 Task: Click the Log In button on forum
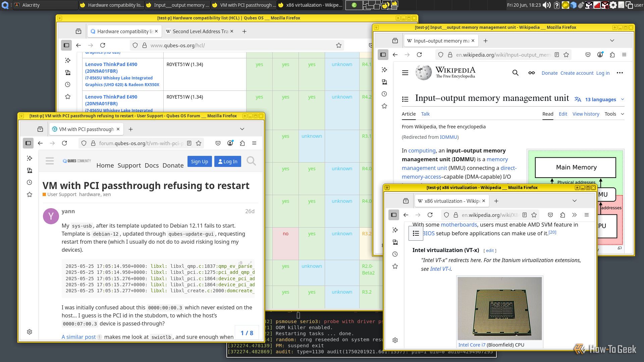[x=228, y=161]
